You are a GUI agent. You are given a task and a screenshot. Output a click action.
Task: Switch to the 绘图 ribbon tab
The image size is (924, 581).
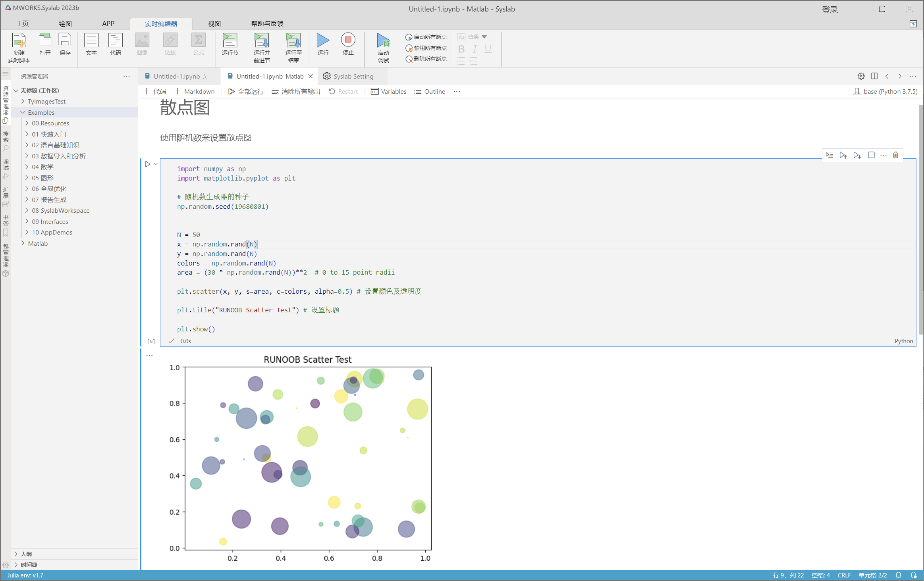click(x=65, y=24)
